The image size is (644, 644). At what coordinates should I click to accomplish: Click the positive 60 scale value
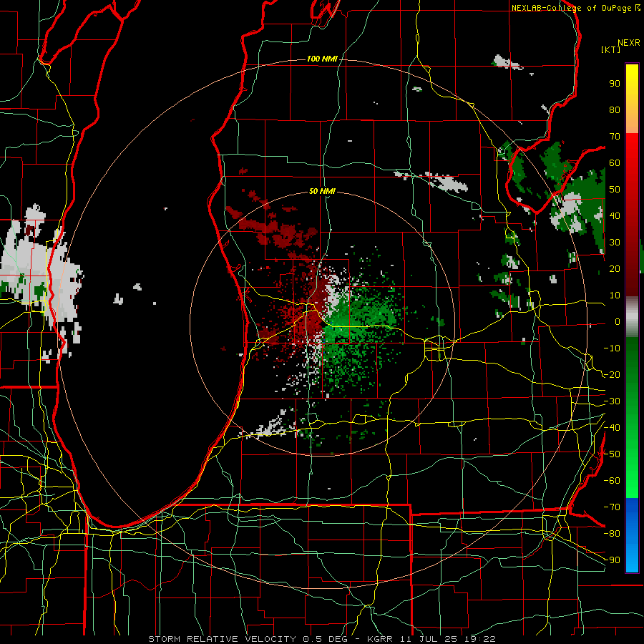pos(615,163)
